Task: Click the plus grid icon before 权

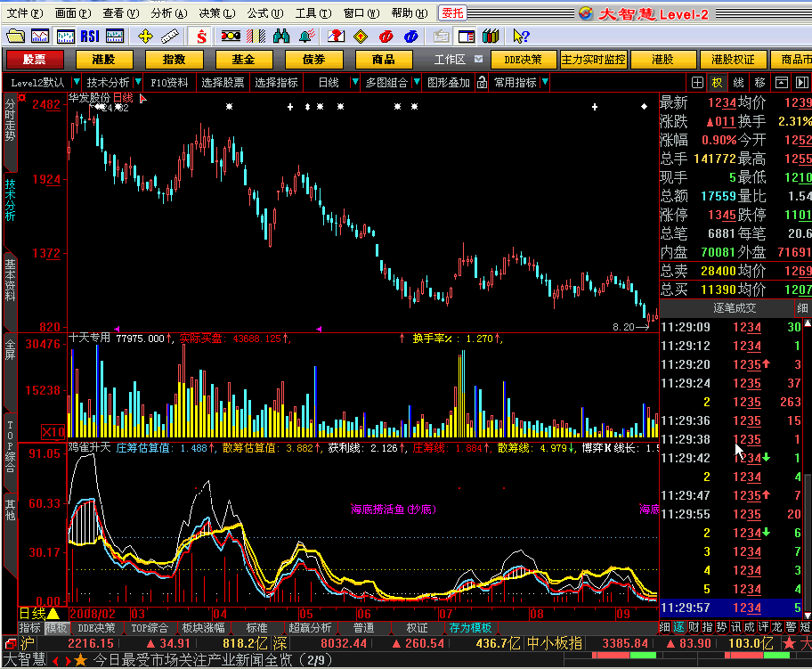Action: tap(697, 82)
